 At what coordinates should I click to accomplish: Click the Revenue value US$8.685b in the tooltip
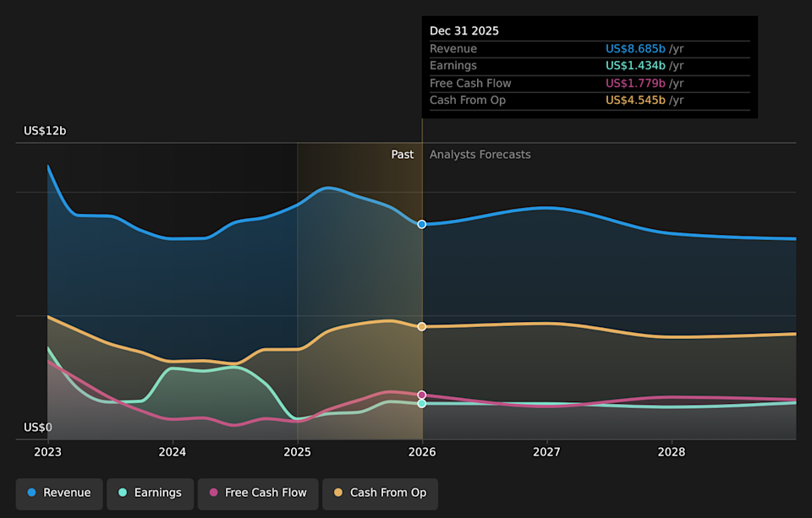(635, 49)
